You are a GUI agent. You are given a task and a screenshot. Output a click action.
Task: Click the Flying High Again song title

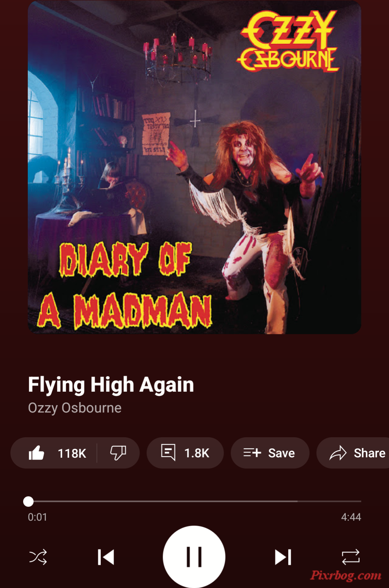(111, 385)
